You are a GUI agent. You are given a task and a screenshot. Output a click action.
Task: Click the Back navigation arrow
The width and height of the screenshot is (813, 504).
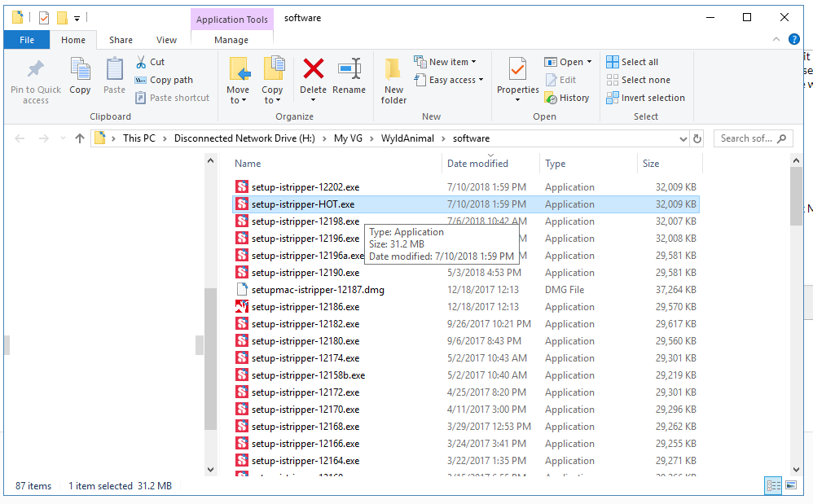point(20,138)
